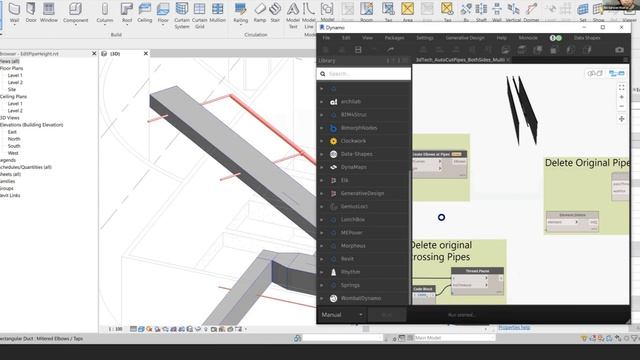The width and height of the screenshot is (640, 360).
Task: Select the AutoCutPipes graph tab in Dynamo
Action: pyautogui.click(x=460, y=60)
